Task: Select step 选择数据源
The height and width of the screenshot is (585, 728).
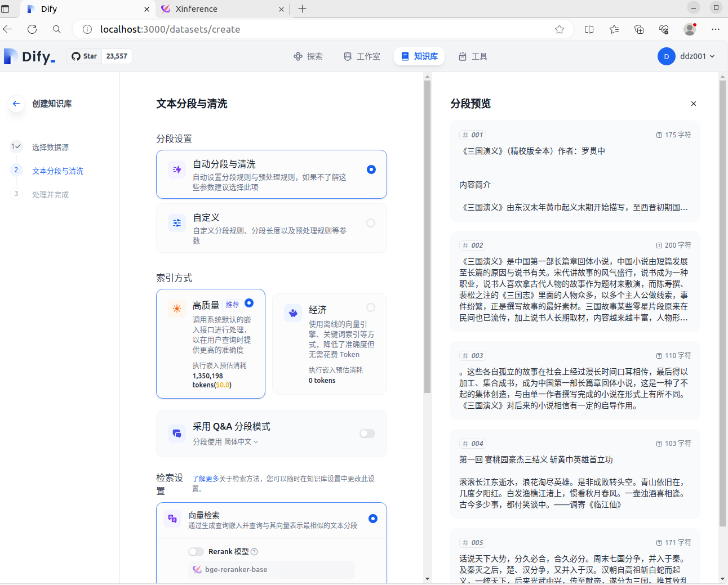Action: pos(50,147)
